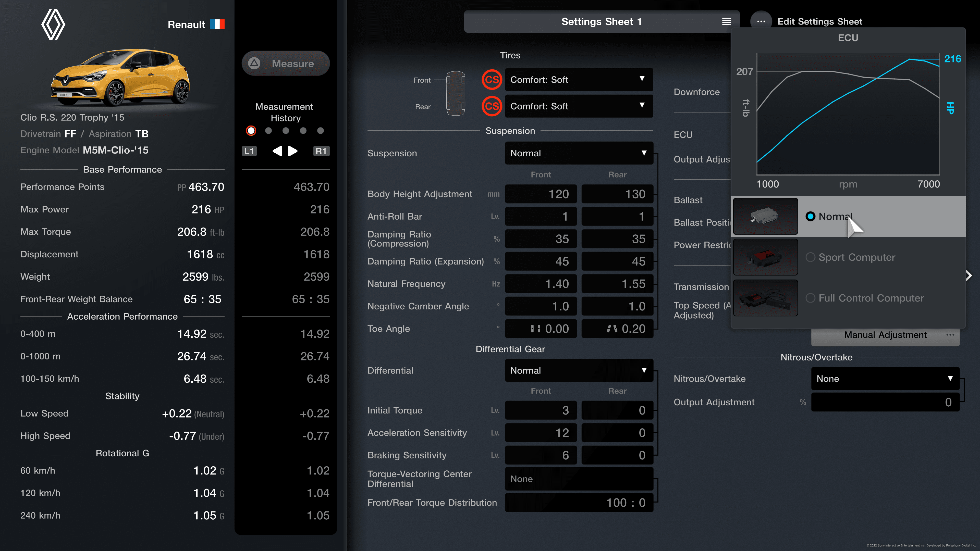Click the ECU power curve graph
Screen dimensions: 980x551
(x=848, y=114)
